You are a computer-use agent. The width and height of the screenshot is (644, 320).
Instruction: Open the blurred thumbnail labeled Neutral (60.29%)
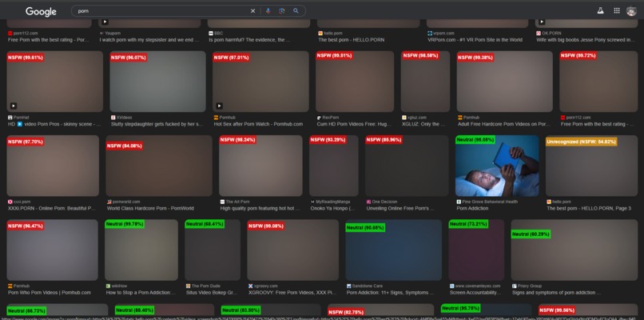click(574, 250)
